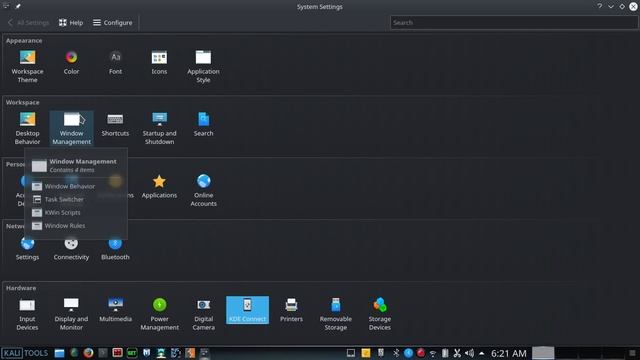Viewport: 640px width, 360px height.
Task: Open the Icons settings module
Action: point(159,62)
